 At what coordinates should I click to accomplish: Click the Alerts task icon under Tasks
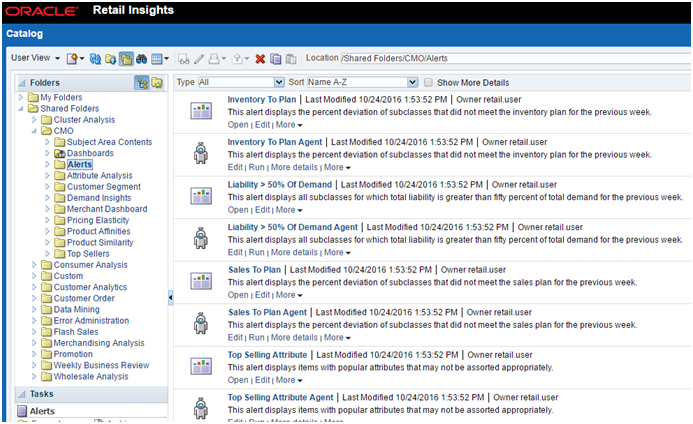point(22,411)
